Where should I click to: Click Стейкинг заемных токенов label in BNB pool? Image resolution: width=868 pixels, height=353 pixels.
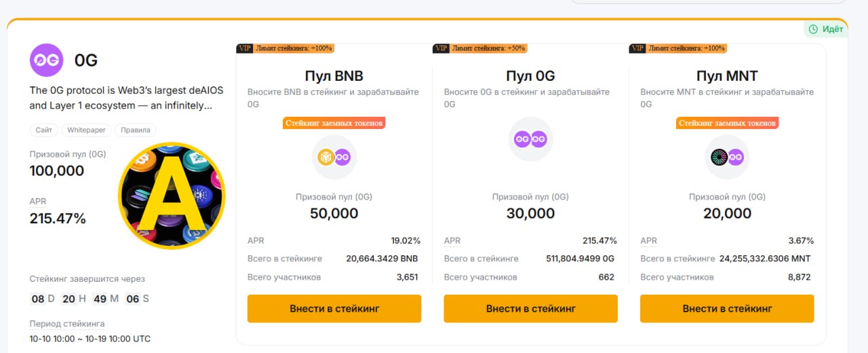[x=334, y=123]
